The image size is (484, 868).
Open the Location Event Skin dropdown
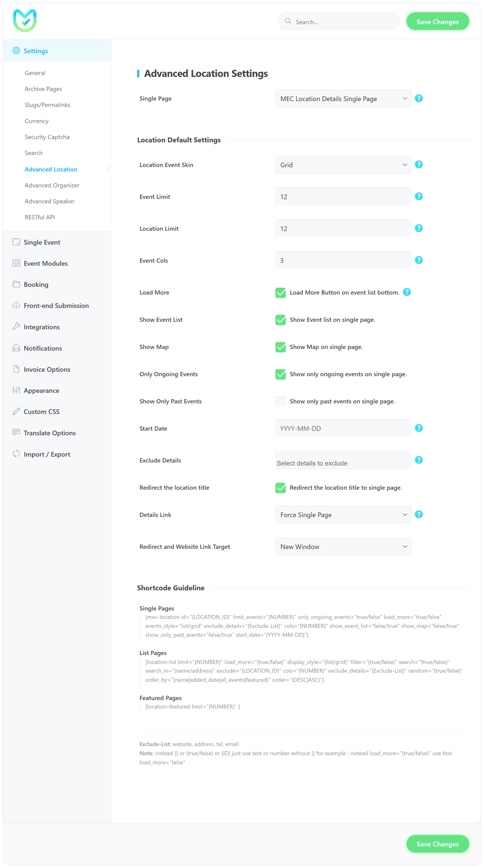click(343, 165)
